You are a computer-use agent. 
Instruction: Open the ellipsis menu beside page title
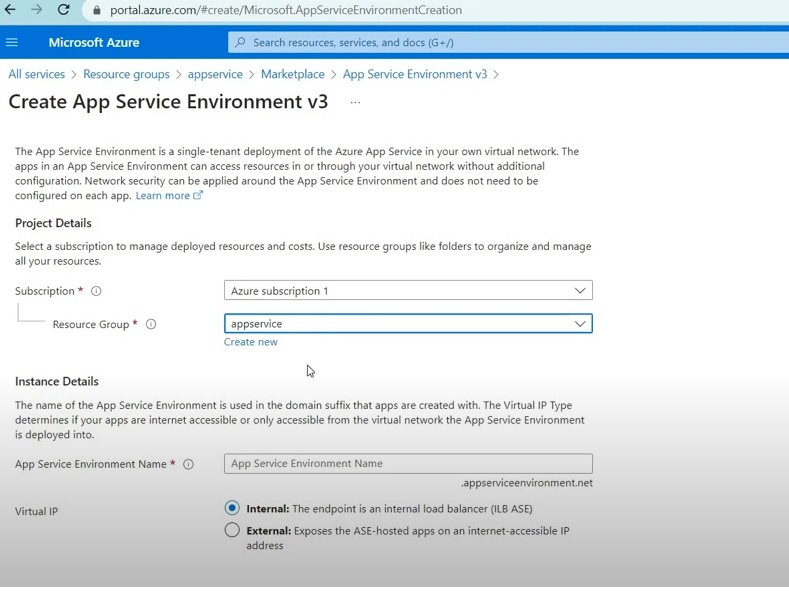point(355,102)
